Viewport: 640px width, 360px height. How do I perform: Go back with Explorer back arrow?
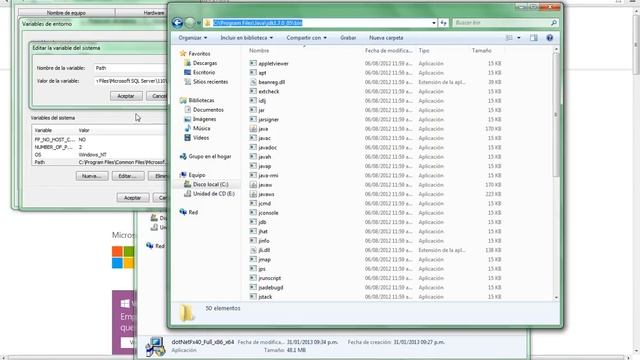(177, 23)
